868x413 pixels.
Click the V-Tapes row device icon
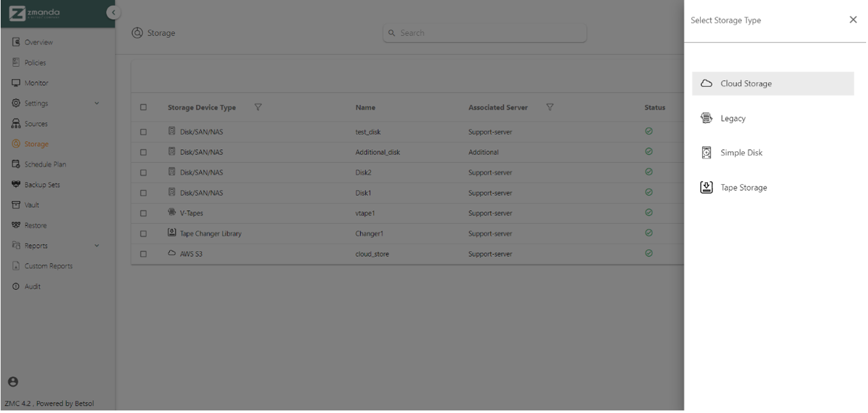tap(172, 213)
